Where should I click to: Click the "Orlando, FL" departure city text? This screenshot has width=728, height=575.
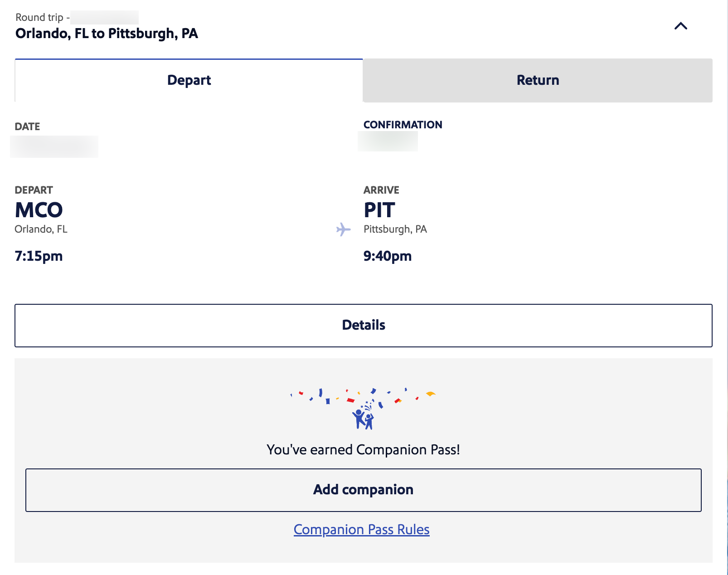click(41, 229)
